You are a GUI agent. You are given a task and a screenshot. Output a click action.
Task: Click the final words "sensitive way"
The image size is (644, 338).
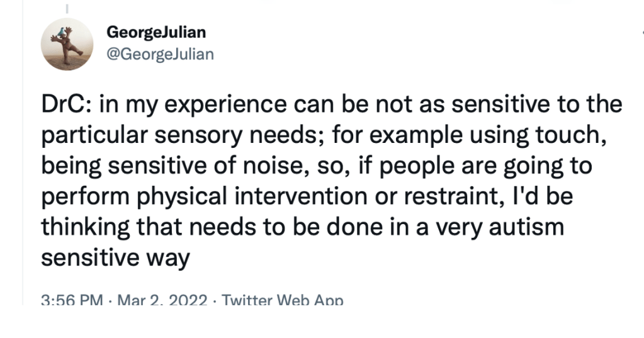pos(116,258)
